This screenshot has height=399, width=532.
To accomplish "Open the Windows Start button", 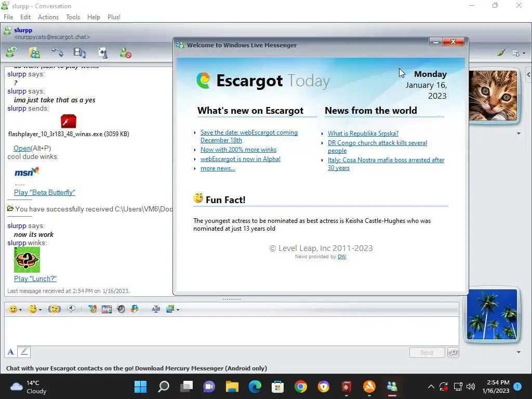I will click(x=140, y=387).
